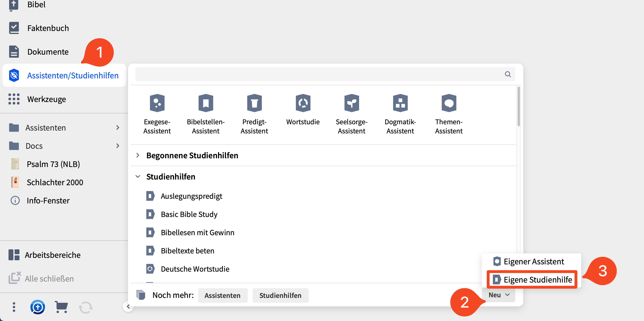644x321 pixels.
Task: Click the Assistenten more button
Action: (223, 295)
